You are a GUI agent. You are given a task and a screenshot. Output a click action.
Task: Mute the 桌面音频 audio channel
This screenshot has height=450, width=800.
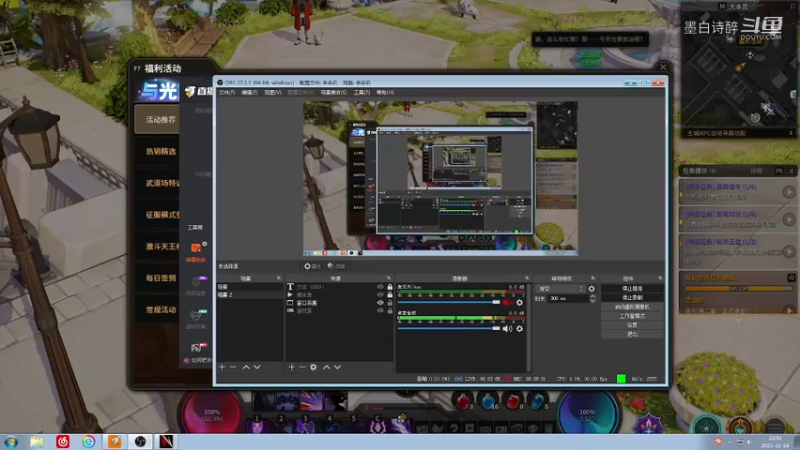508,329
